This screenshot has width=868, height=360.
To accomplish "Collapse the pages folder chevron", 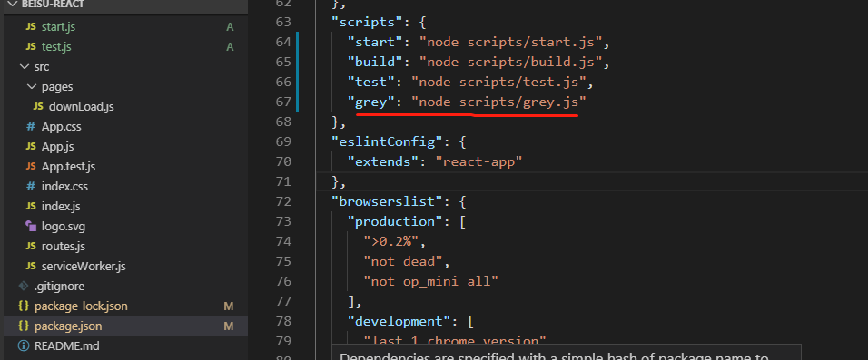I will coord(31,87).
